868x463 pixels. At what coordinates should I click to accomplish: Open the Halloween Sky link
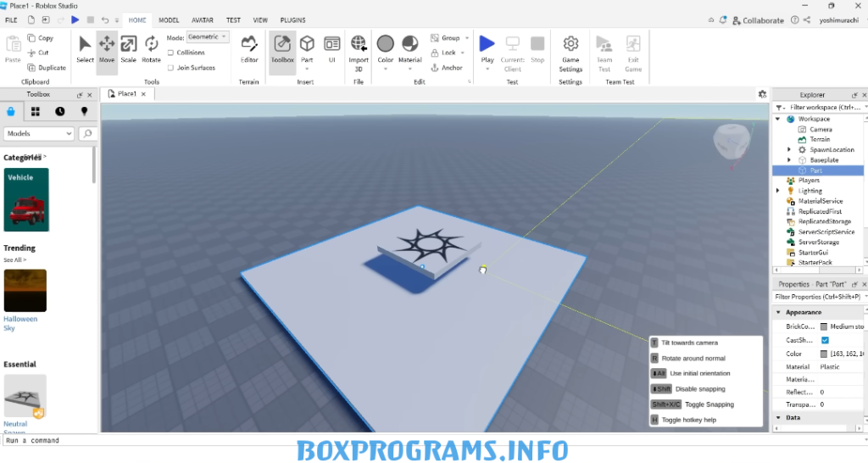tap(20, 323)
